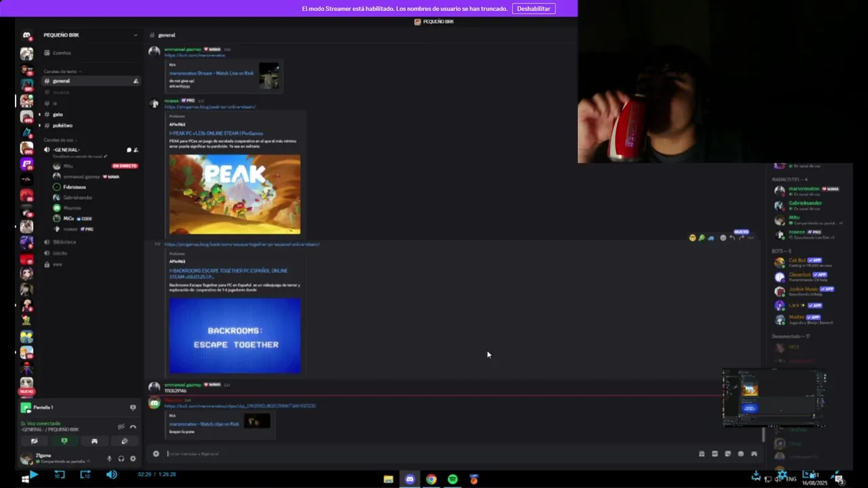Toggle noise suppression in voice panel
The width and height of the screenshot is (868, 488).
[121, 426]
